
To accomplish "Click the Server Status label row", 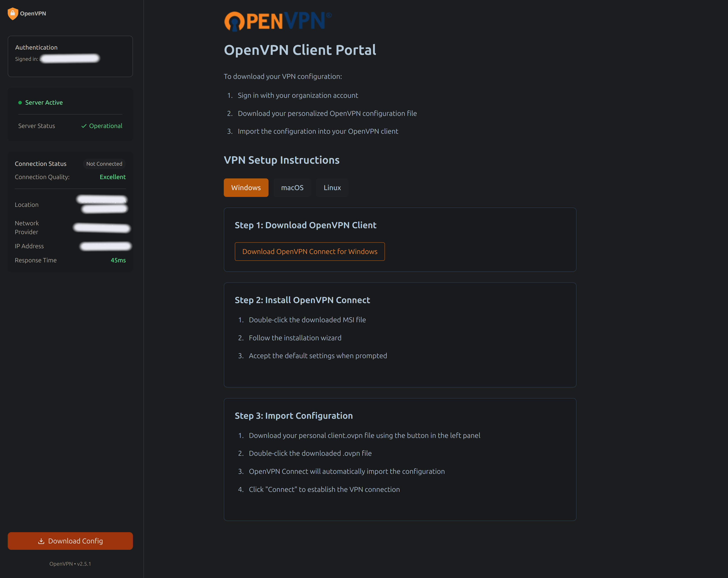I will (36, 126).
